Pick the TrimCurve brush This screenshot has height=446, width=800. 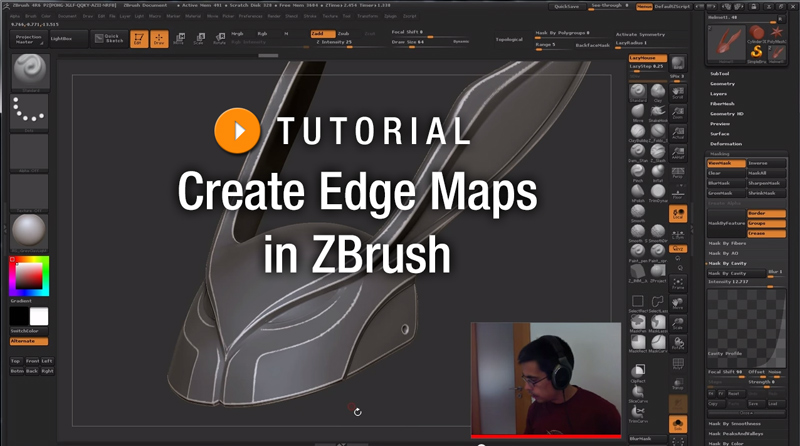pos(638,413)
